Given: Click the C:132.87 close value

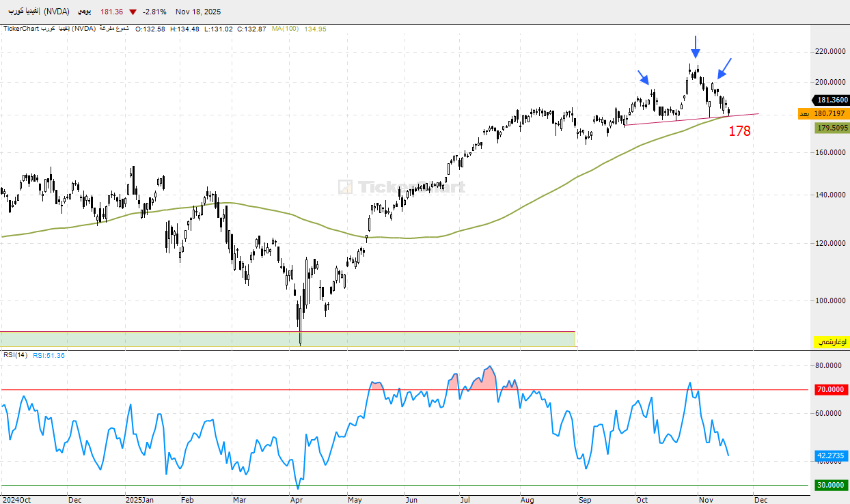Looking at the screenshot, I should click(x=251, y=29).
